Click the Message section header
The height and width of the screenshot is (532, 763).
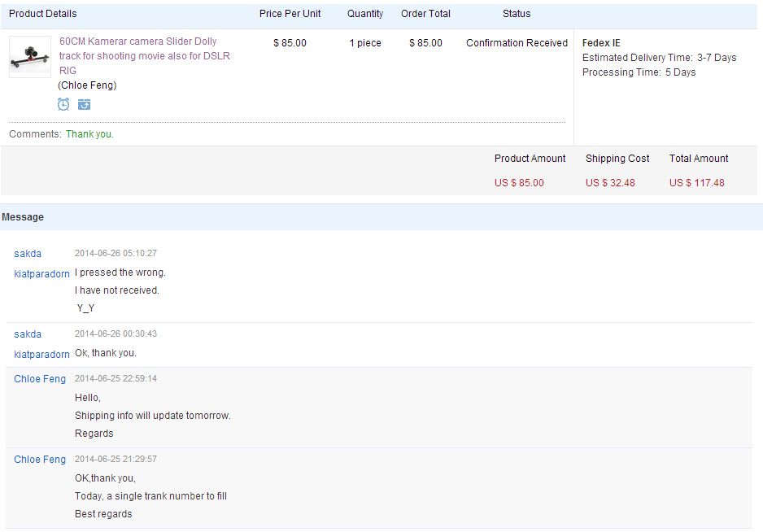coord(23,217)
